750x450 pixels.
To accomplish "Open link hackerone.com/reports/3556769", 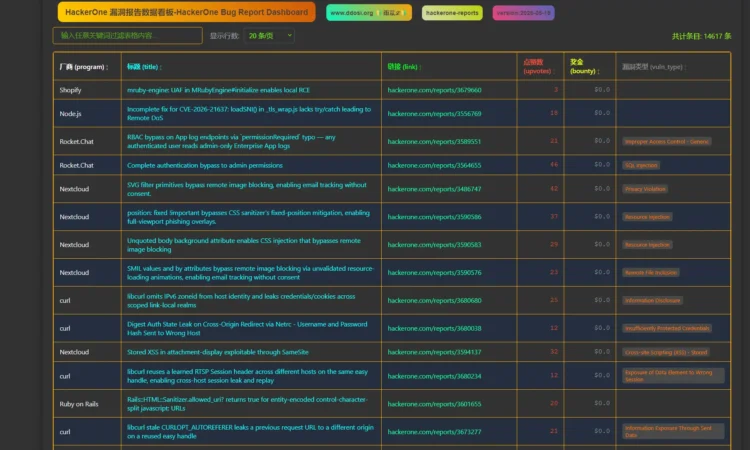I will [x=434, y=114].
